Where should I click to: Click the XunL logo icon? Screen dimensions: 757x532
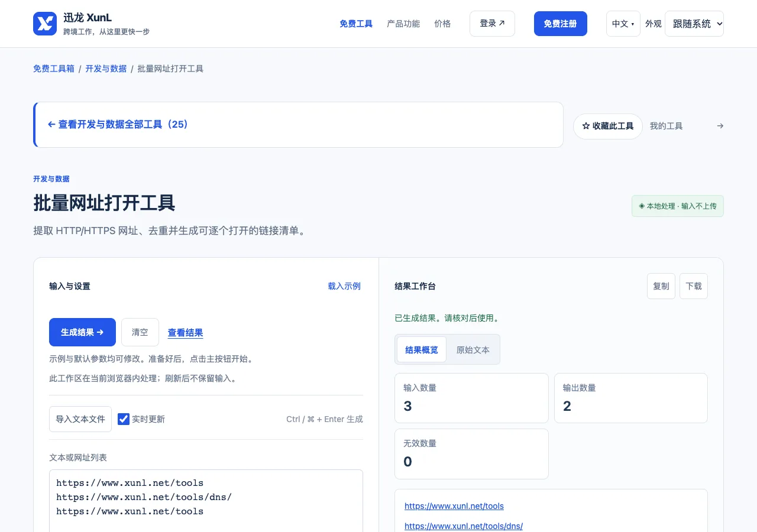click(x=45, y=24)
